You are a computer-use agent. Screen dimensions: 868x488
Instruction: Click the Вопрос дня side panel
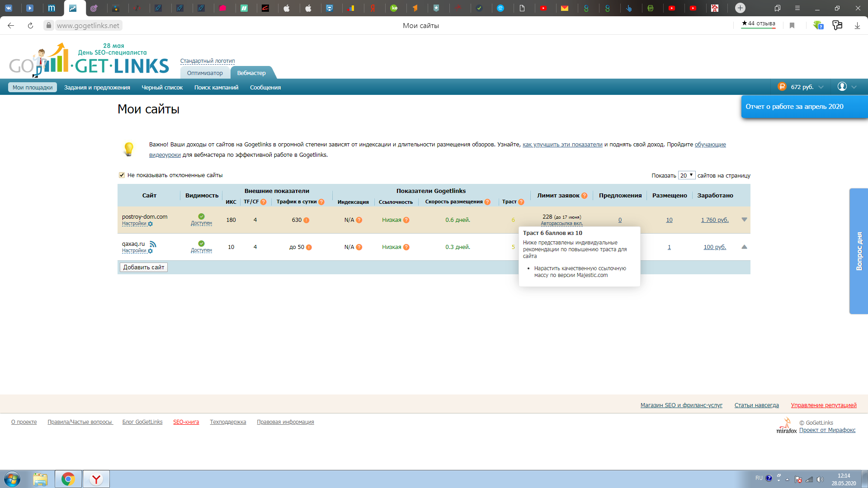859,251
